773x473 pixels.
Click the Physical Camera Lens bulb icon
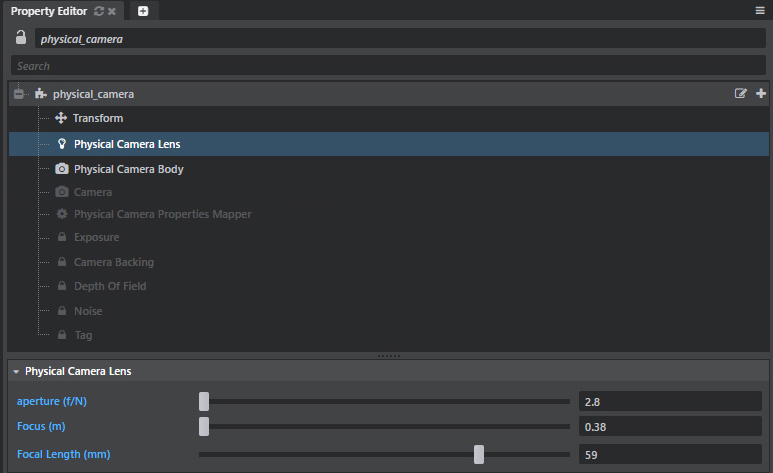(x=62, y=144)
